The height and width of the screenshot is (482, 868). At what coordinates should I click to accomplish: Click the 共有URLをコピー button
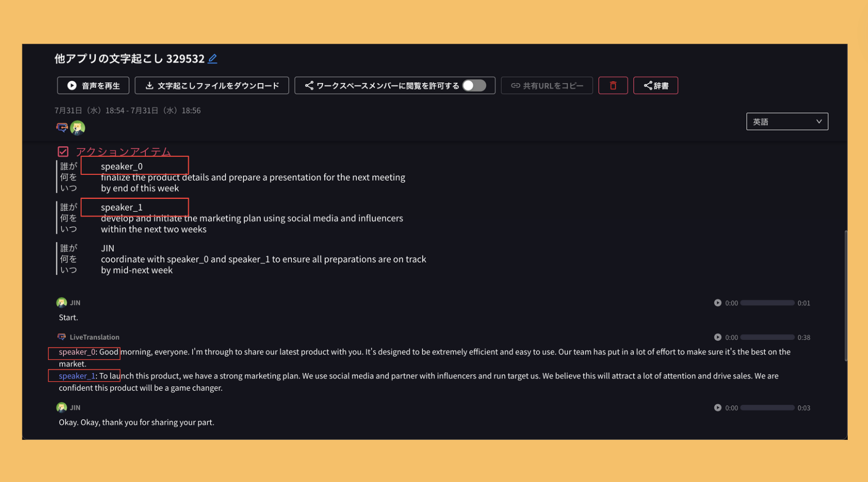(546, 85)
